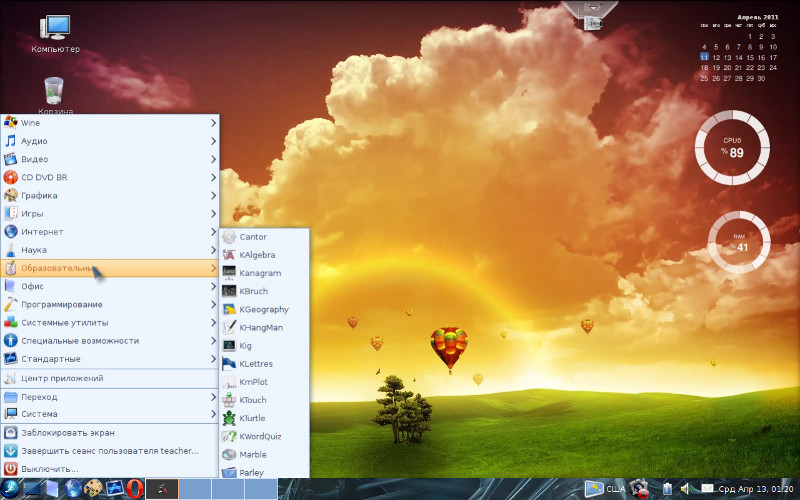The image size is (800, 500).
Task: Launch Opera from the taskbar
Action: point(135,489)
